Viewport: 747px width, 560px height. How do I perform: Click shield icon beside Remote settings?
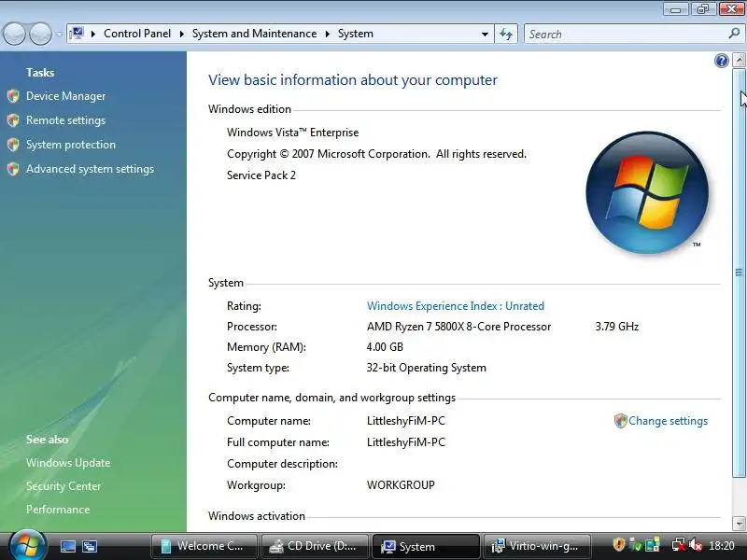13,120
